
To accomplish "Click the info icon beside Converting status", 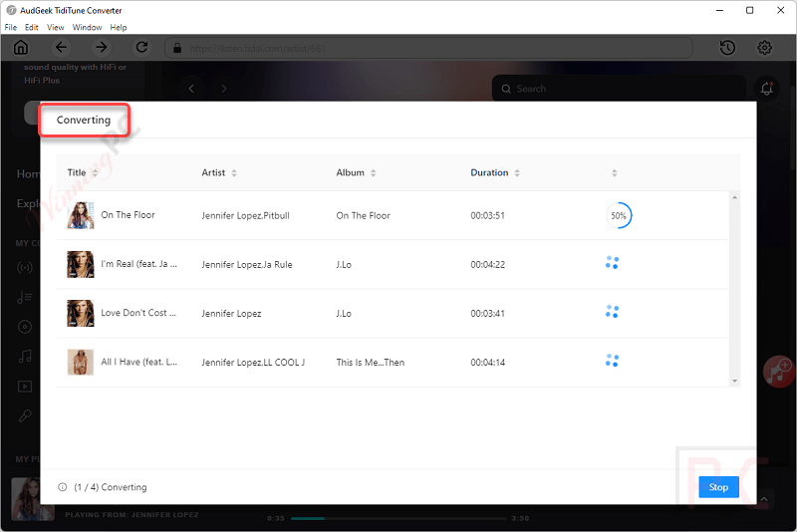I will click(x=62, y=487).
